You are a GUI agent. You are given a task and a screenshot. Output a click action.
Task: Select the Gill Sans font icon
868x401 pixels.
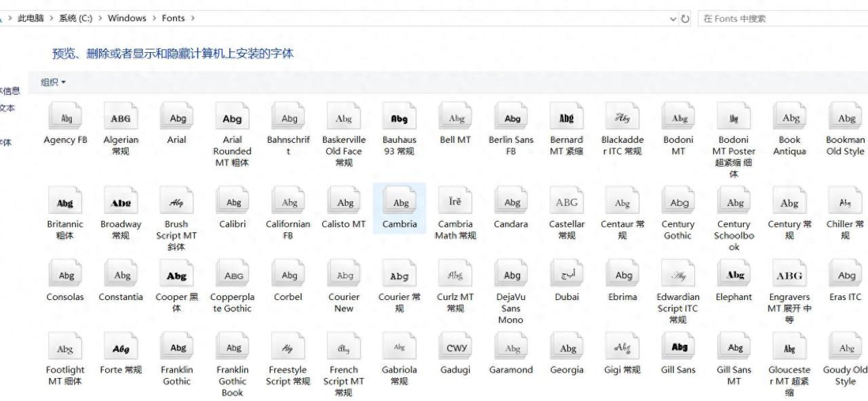point(679,348)
